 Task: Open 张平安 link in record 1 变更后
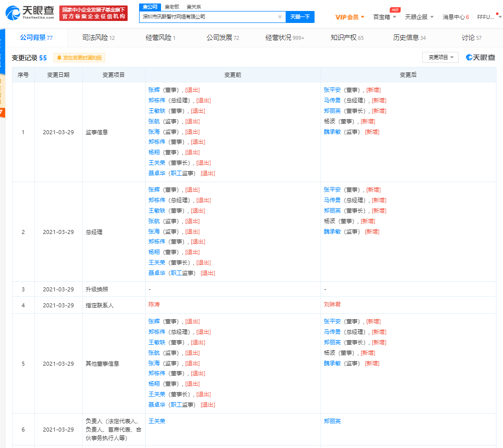tap(332, 90)
